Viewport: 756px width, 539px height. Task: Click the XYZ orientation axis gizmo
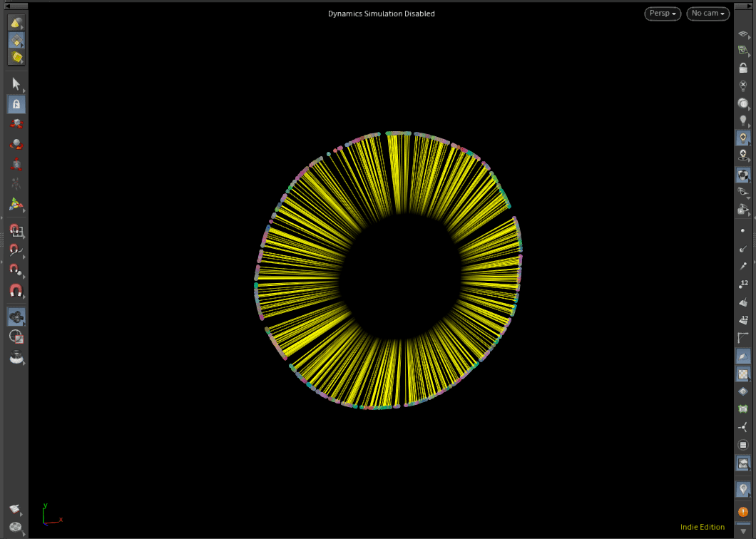pos(48,514)
